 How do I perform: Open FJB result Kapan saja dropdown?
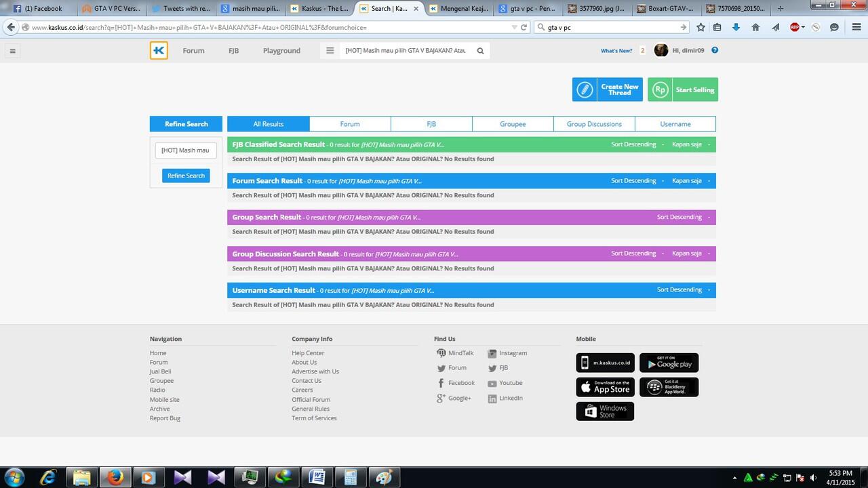pos(691,144)
